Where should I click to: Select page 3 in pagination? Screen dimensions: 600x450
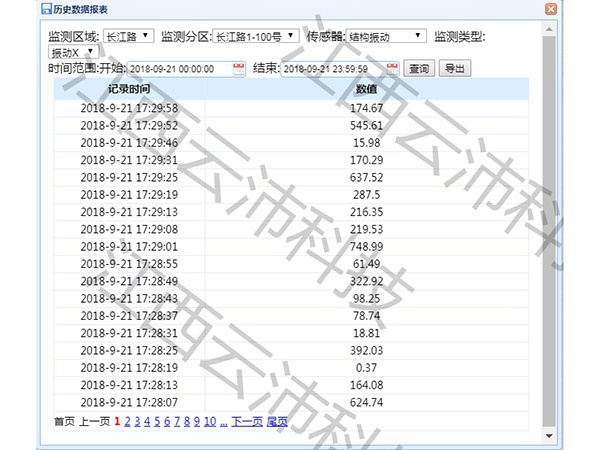pyautogui.click(x=137, y=422)
